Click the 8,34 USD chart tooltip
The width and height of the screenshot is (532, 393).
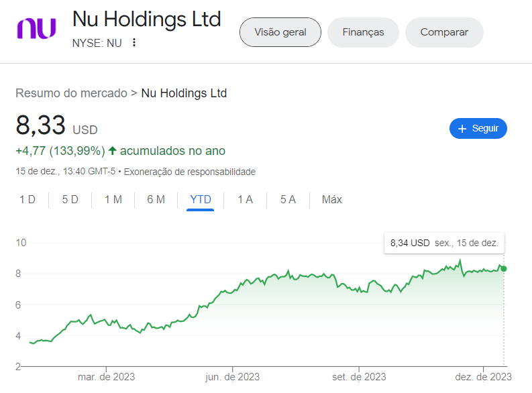click(444, 243)
